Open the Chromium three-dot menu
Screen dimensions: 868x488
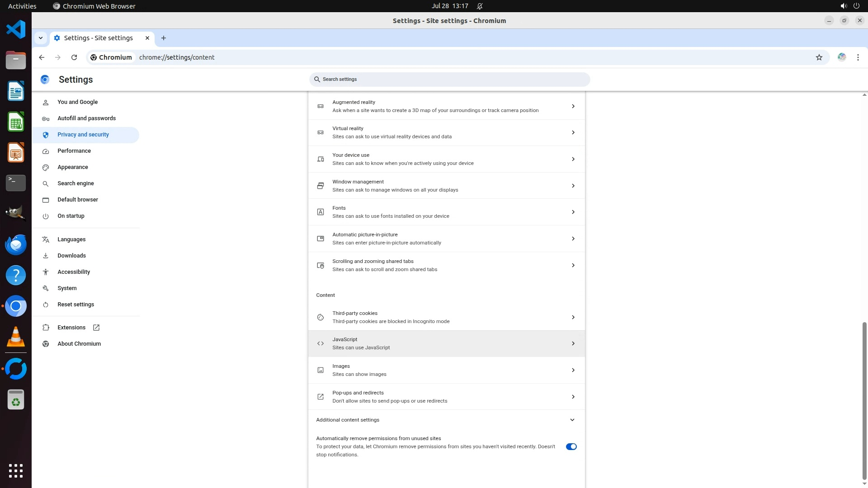pyautogui.click(x=858, y=57)
